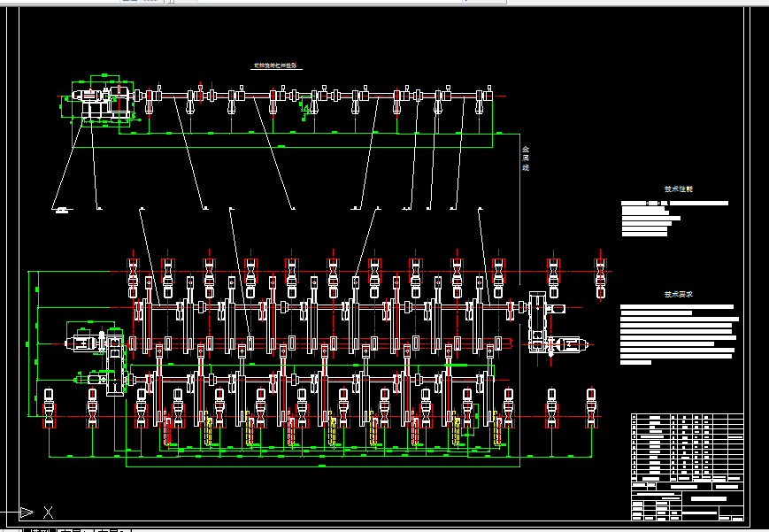The image size is (769, 532).
Task: Click the UCS origin arrow icon
Action: tap(27, 513)
